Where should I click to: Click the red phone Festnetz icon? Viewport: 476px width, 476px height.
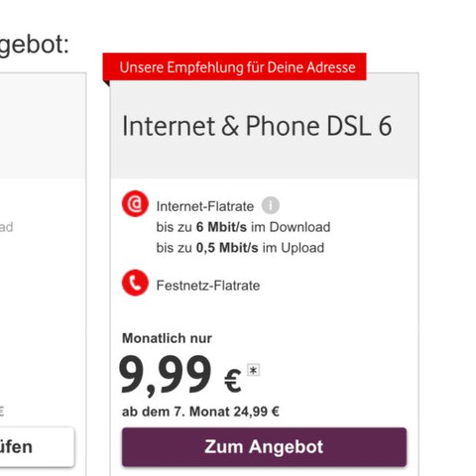135,283
